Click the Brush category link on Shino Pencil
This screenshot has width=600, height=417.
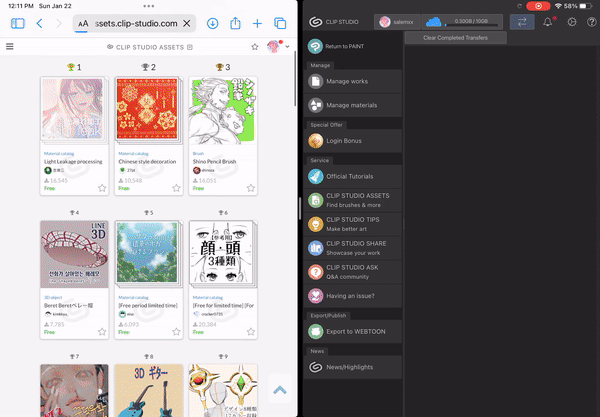tap(198, 153)
